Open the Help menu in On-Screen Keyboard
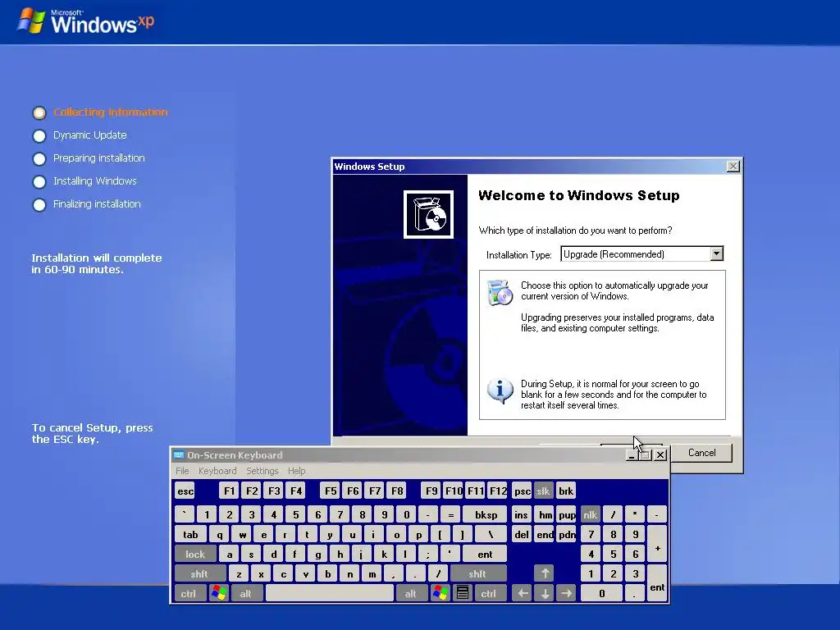 coord(296,471)
